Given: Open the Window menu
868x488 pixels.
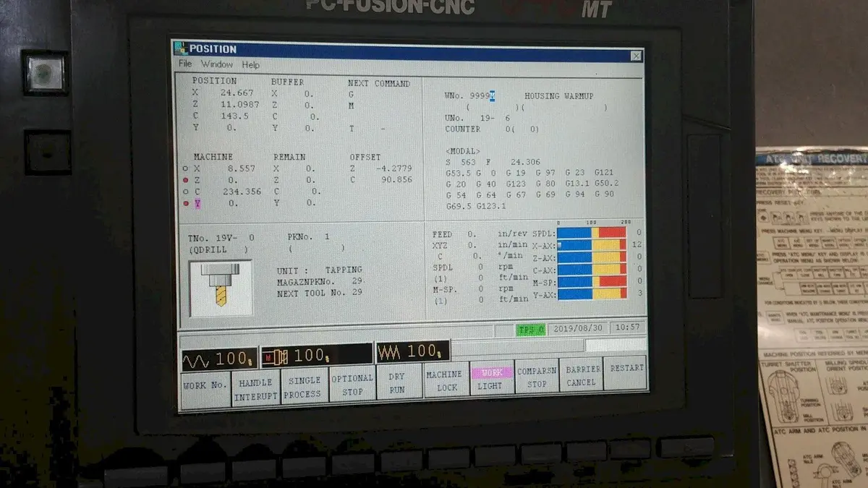Looking at the screenshot, I should (x=216, y=65).
